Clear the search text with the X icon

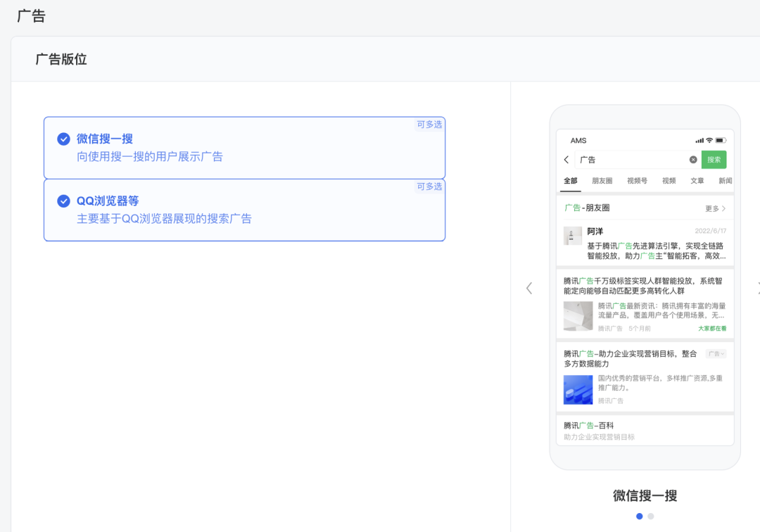tap(693, 160)
